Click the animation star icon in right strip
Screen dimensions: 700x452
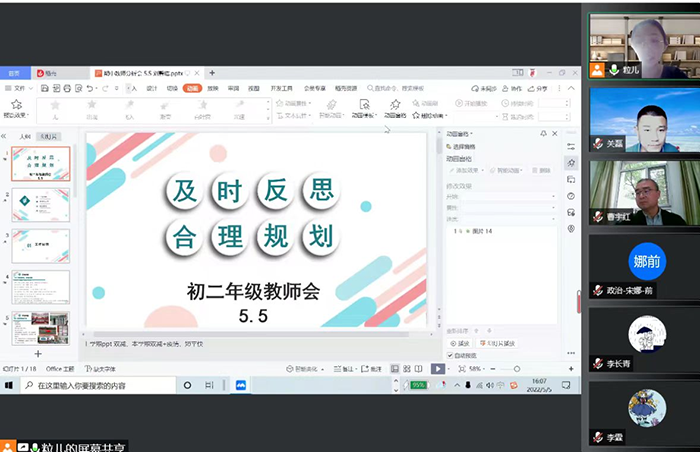coord(571,163)
